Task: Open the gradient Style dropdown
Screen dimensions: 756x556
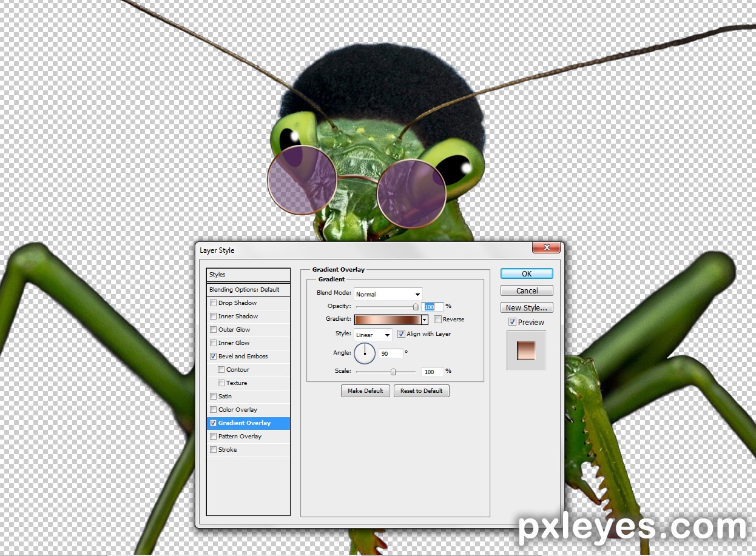Action: click(373, 335)
